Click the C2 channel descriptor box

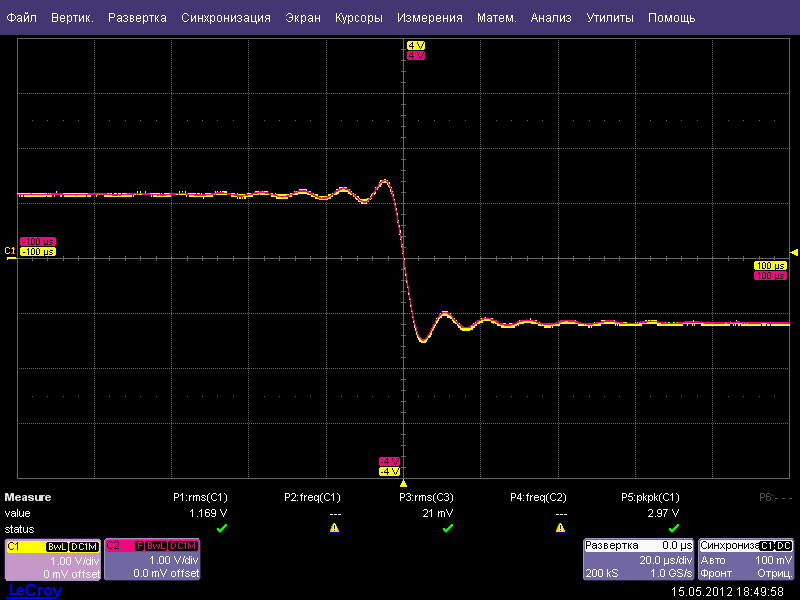point(151,560)
